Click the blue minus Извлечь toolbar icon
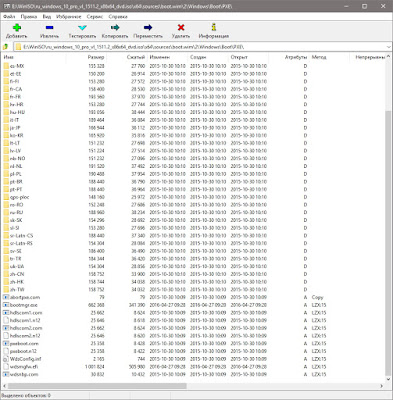Screen dimensions: 393x400 (x=49, y=28)
